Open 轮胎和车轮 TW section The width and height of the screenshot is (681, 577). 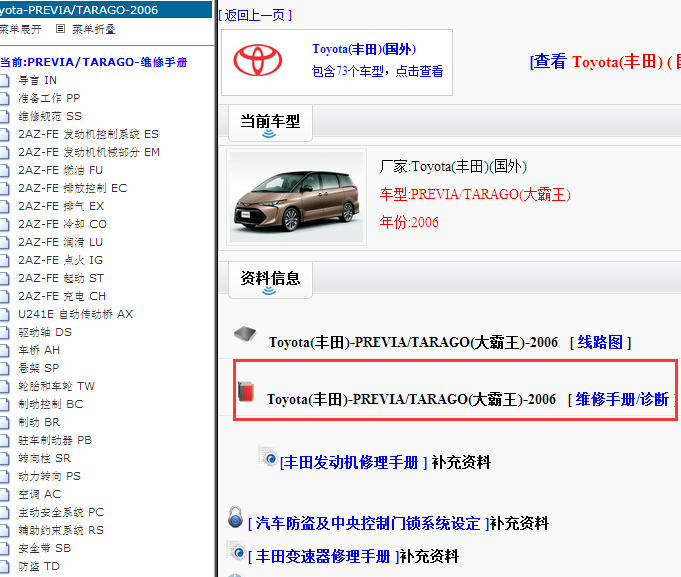point(56,386)
